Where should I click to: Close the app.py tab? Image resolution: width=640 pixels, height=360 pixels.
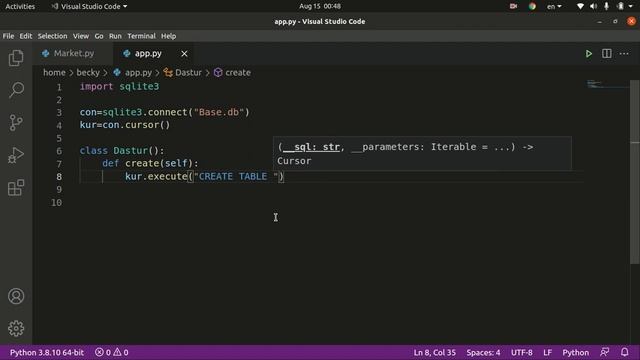184,53
